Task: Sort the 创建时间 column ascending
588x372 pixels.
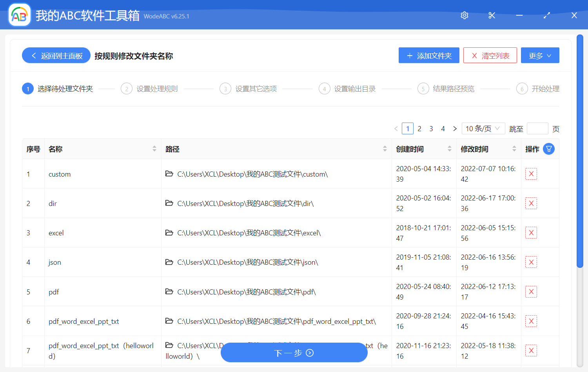Action: pyautogui.click(x=449, y=147)
